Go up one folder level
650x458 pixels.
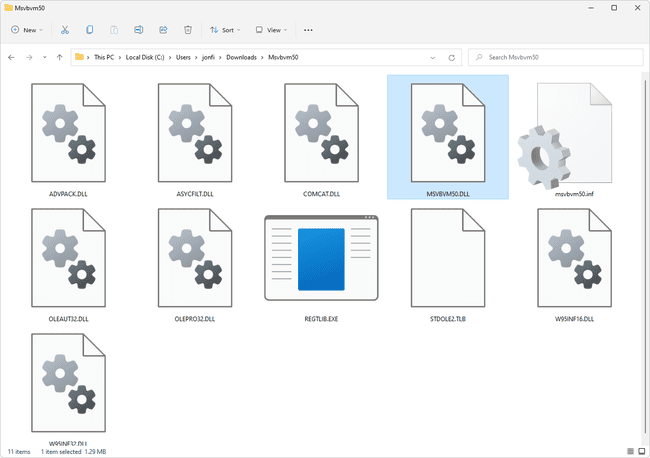click(60, 58)
